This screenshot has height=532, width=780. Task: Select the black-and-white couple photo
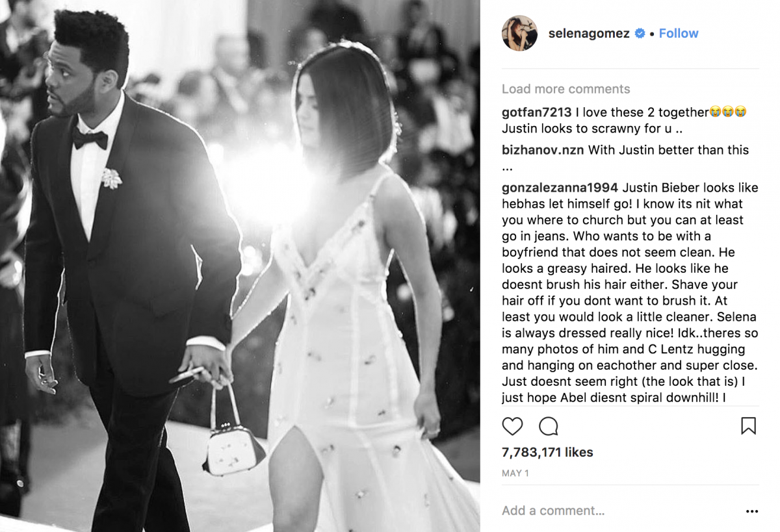pos(240,266)
